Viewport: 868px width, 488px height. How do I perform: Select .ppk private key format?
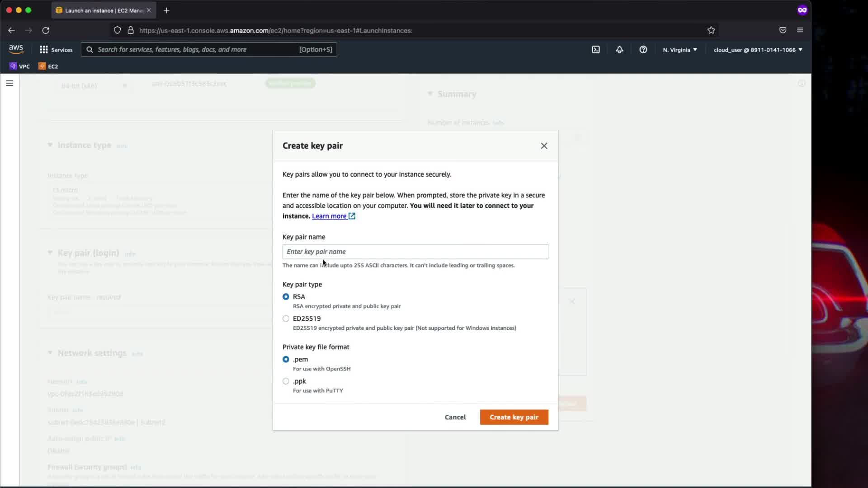(x=286, y=381)
